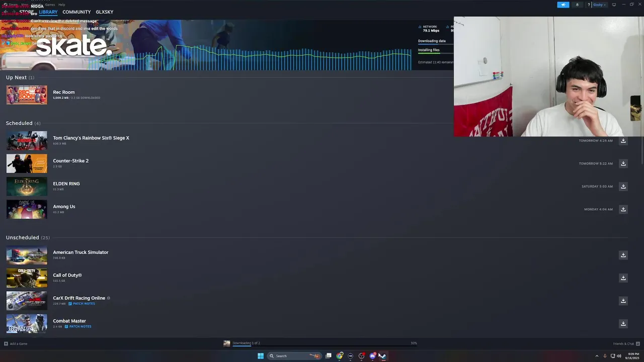The height and width of the screenshot is (362, 644).
Task: Click the downloads list vertical scrollbar
Action: 642,151
